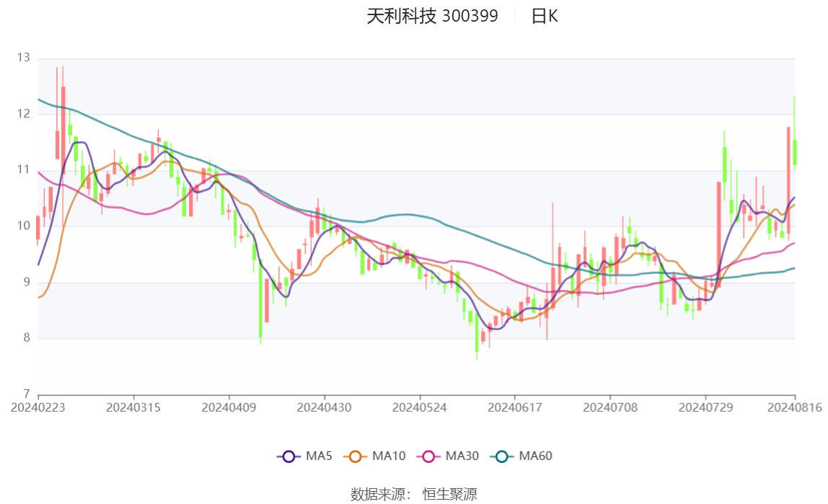Select the 20240409 date axis label

click(229, 407)
